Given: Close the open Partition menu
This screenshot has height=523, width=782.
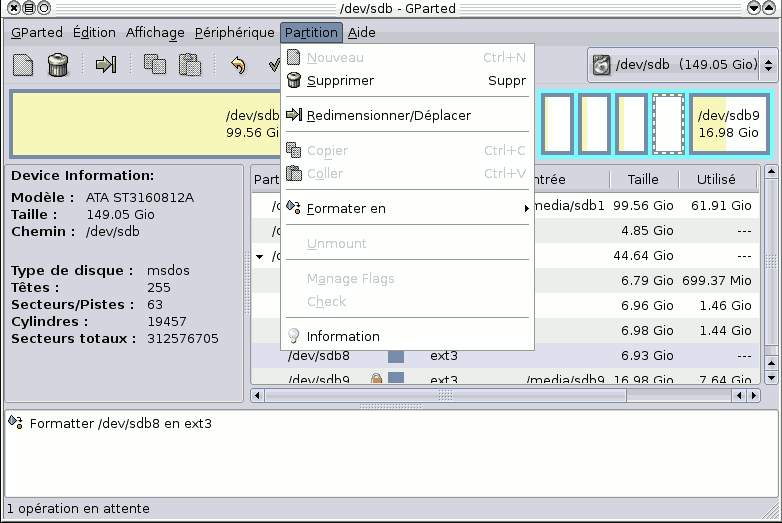Looking at the screenshot, I should pyautogui.click(x=311, y=32).
